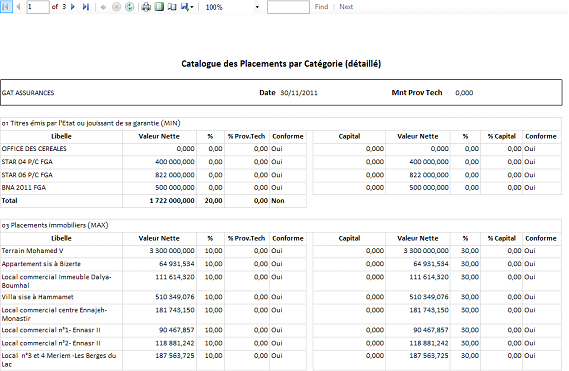Click the 'Mnt Prov Tech' label
The width and height of the screenshot is (569, 371).
tap(417, 93)
